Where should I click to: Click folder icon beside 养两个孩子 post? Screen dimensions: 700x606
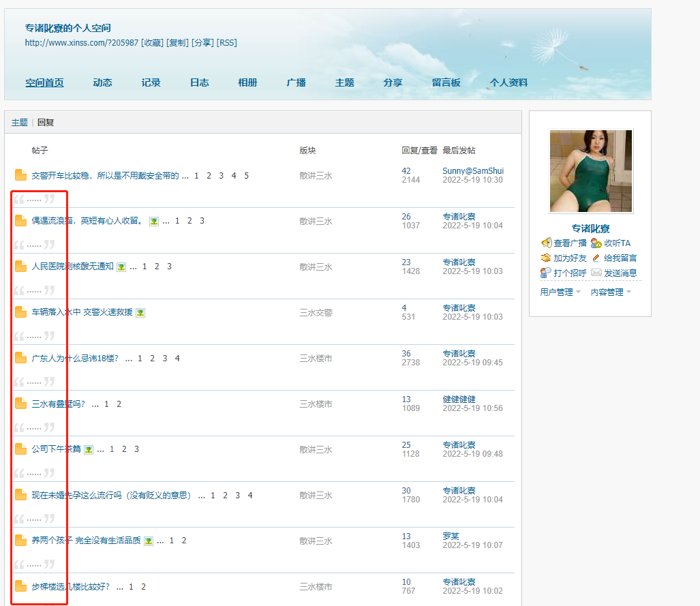point(20,541)
